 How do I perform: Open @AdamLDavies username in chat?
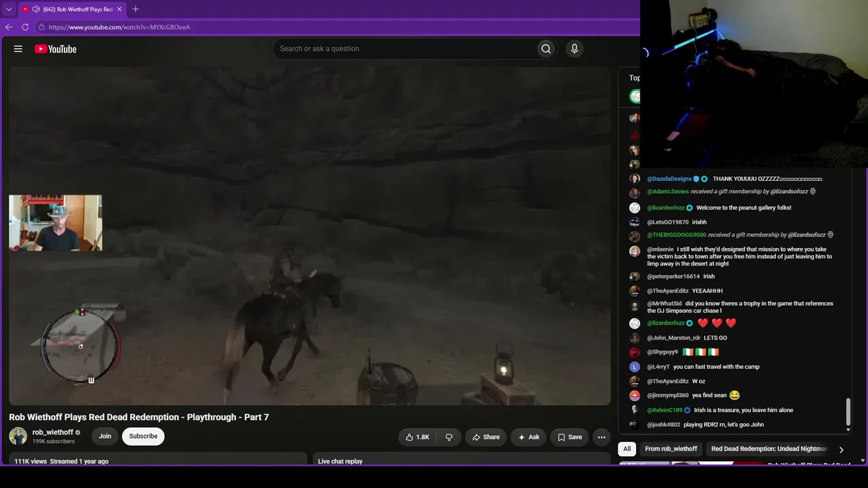tap(668, 192)
